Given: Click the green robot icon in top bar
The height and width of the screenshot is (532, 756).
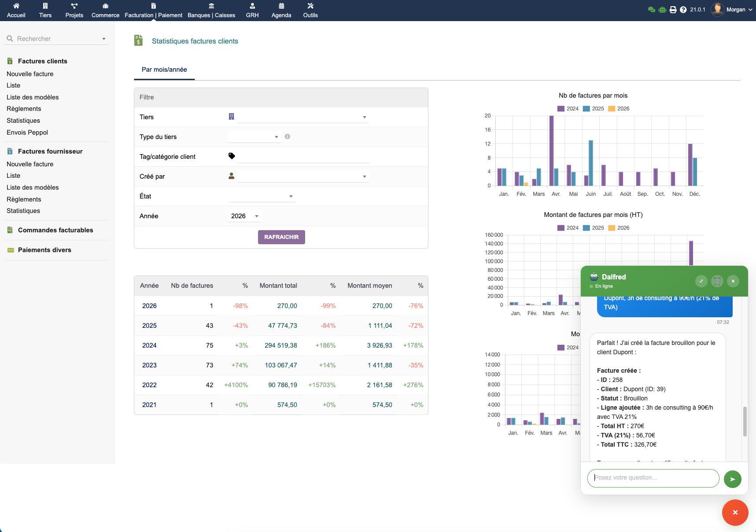Looking at the screenshot, I should pos(662,10).
